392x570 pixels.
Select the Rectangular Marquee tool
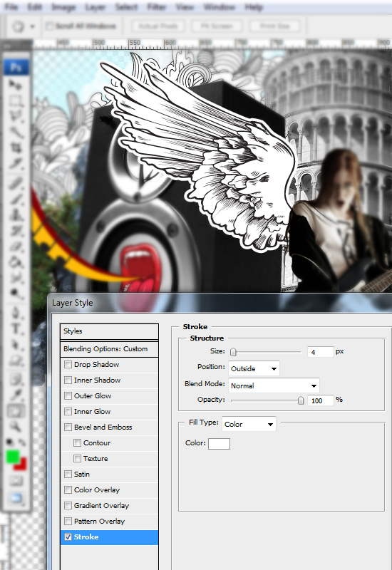15,100
